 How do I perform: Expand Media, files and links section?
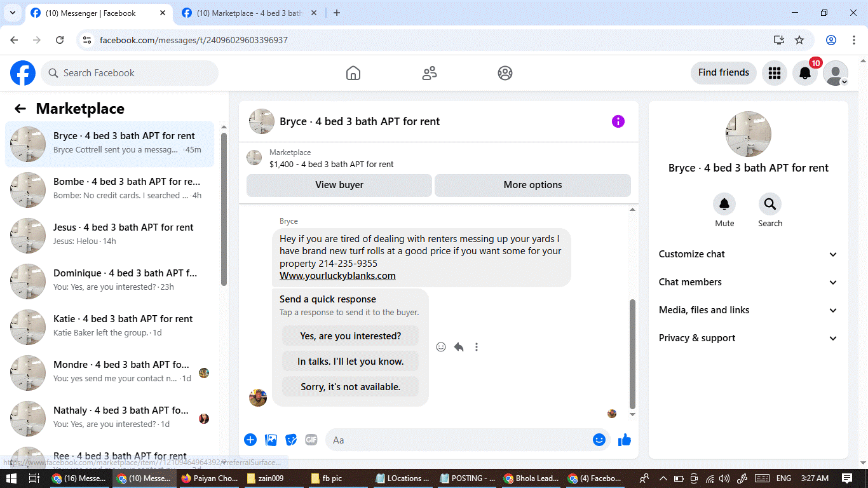[x=749, y=310]
